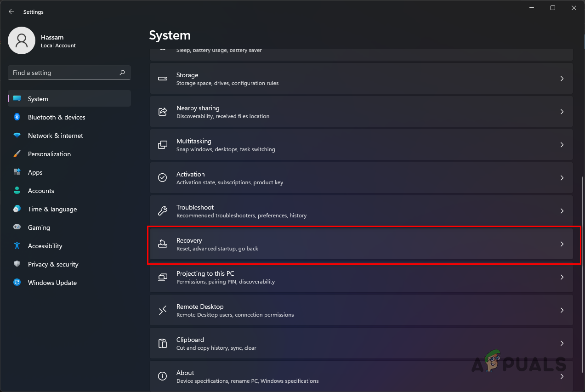Open Accounts via the people icon
The height and width of the screenshot is (392, 585).
[17, 191]
